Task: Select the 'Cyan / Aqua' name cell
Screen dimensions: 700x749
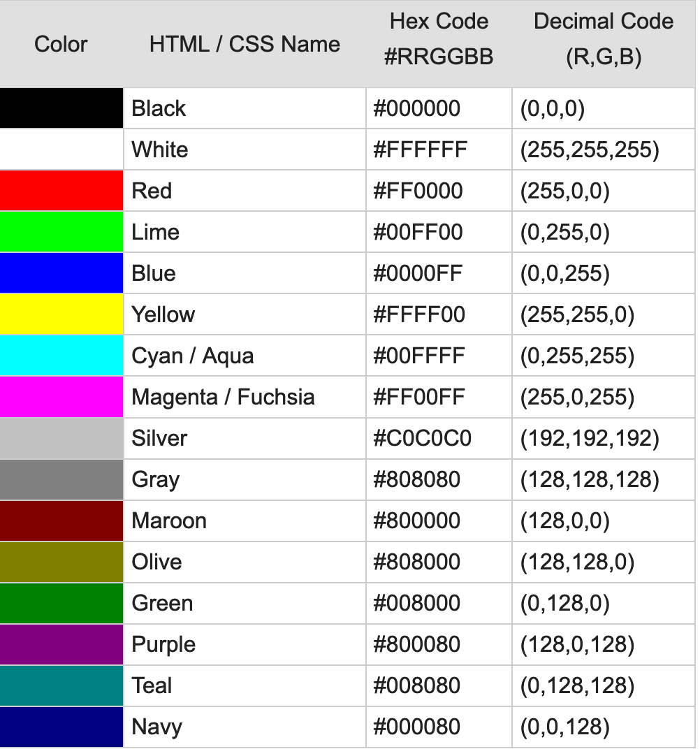Action: (245, 356)
